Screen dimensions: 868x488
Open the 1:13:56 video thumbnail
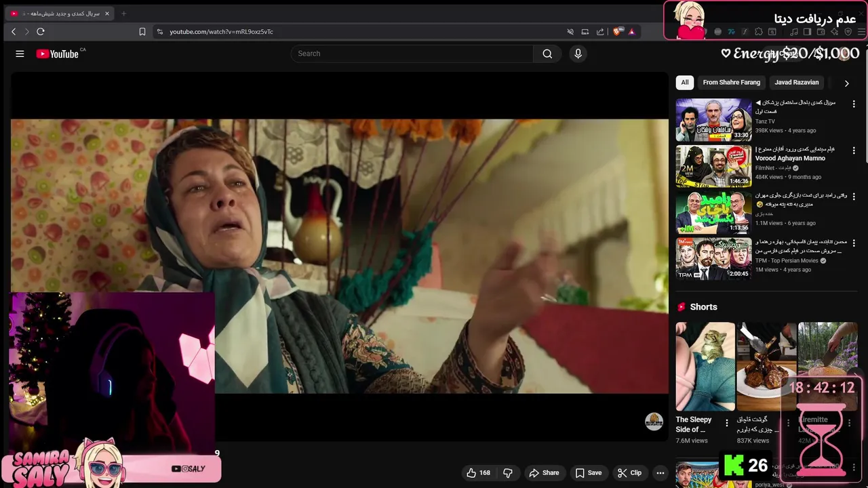[713, 212]
